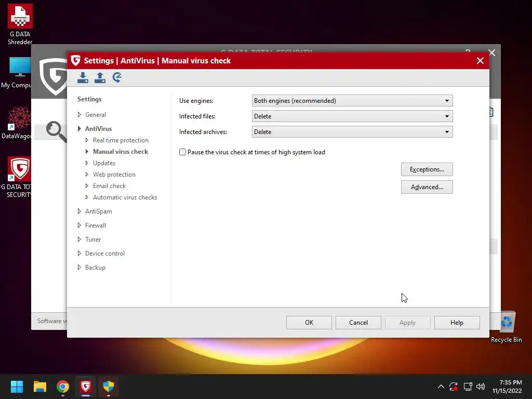Open Tuner settings category

point(93,240)
